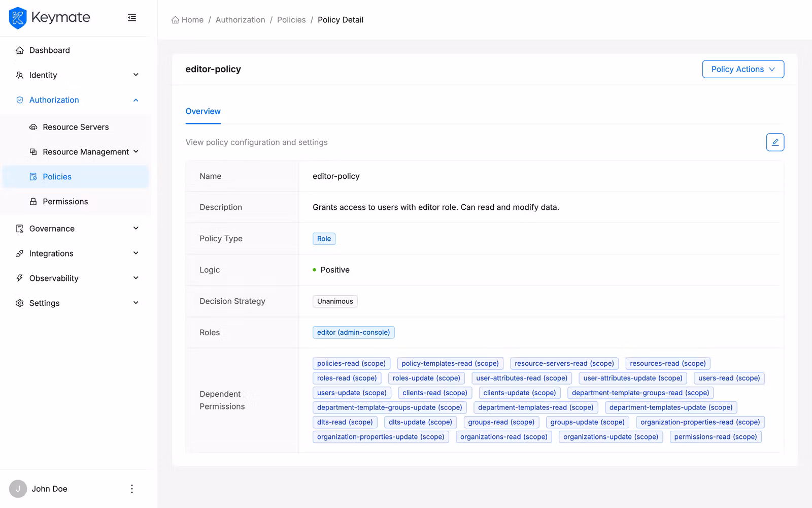The height and width of the screenshot is (508, 812).
Task: Open the Authorization breadcrumb link
Action: pos(241,19)
